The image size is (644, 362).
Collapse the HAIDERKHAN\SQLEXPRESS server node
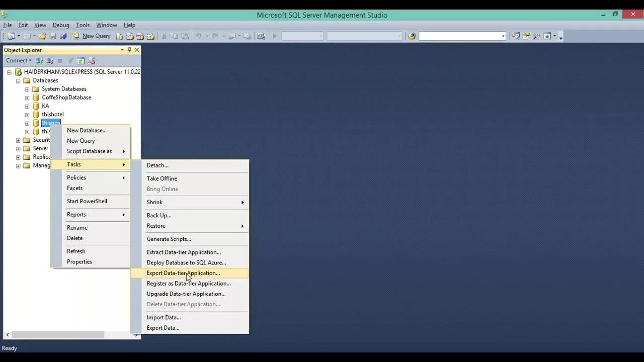point(9,72)
